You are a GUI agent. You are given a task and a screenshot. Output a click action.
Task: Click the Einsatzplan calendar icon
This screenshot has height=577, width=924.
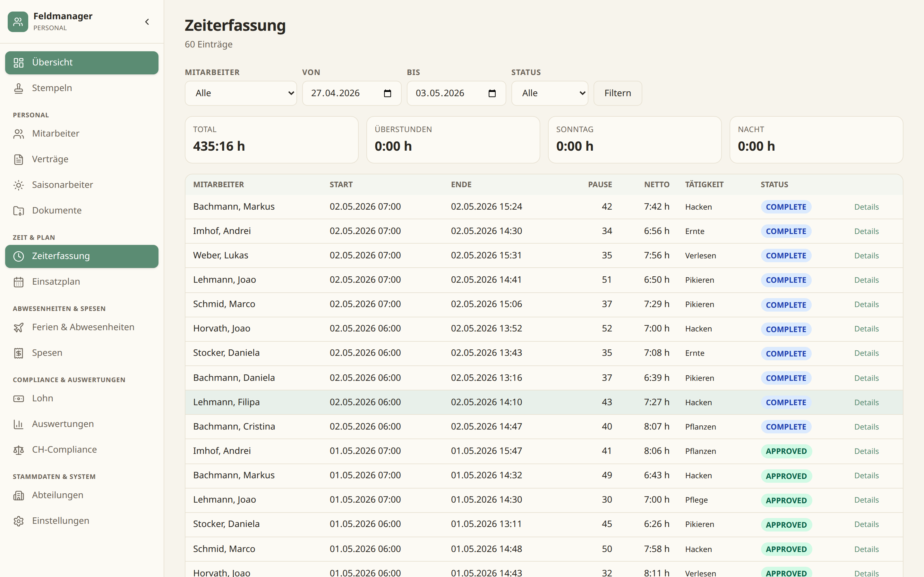click(x=18, y=282)
